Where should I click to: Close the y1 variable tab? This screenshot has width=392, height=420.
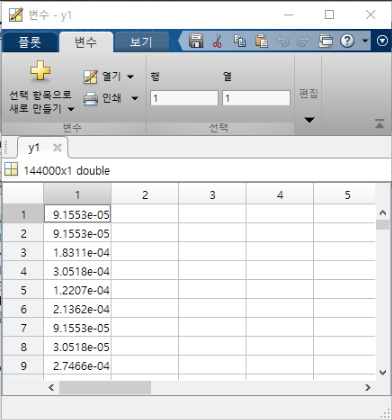pos(57,147)
